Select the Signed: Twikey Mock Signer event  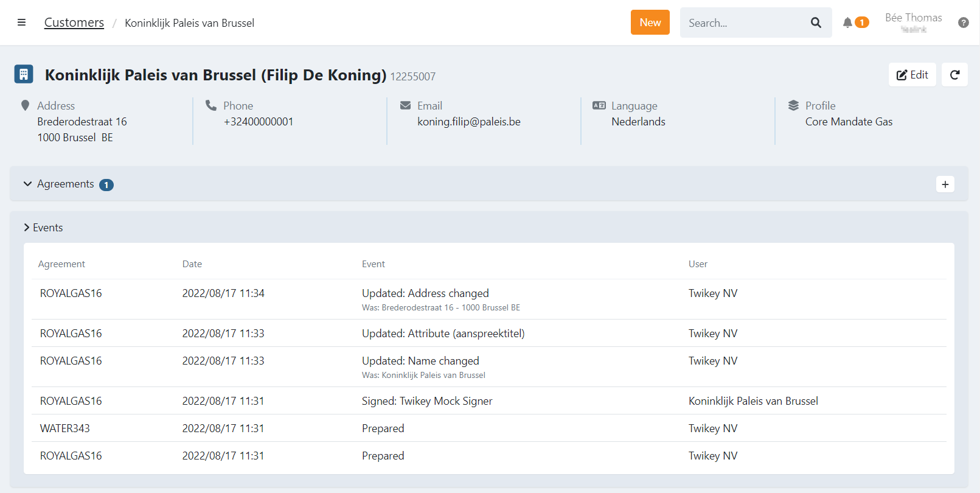(427, 401)
